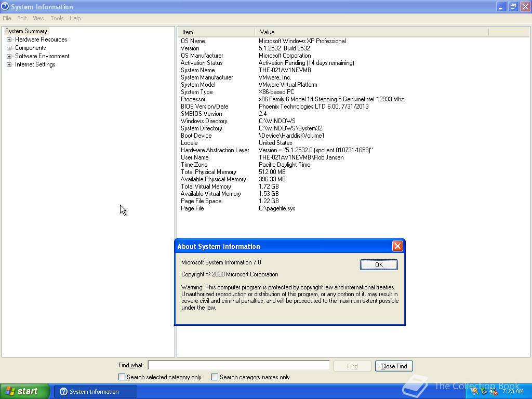Image resolution: width=532 pixels, height=399 pixels.
Task: Select System Summary in the tree
Action: point(26,31)
